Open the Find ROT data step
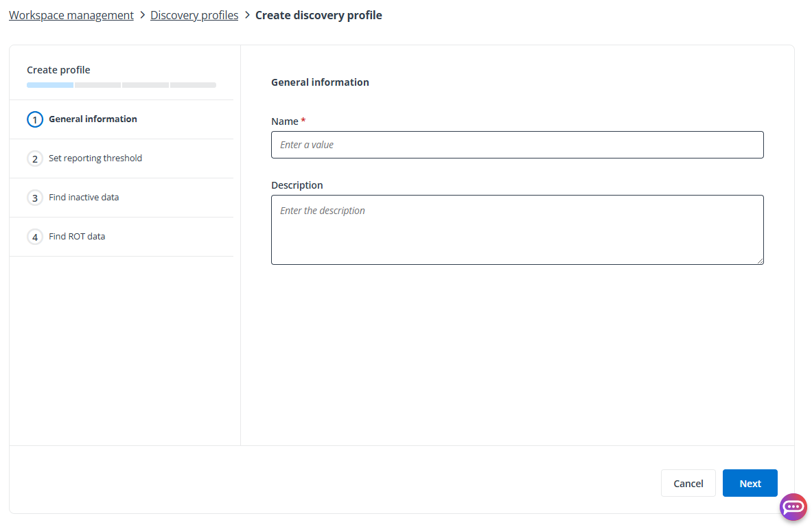Image resolution: width=812 pixels, height=529 pixels. click(x=76, y=236)
